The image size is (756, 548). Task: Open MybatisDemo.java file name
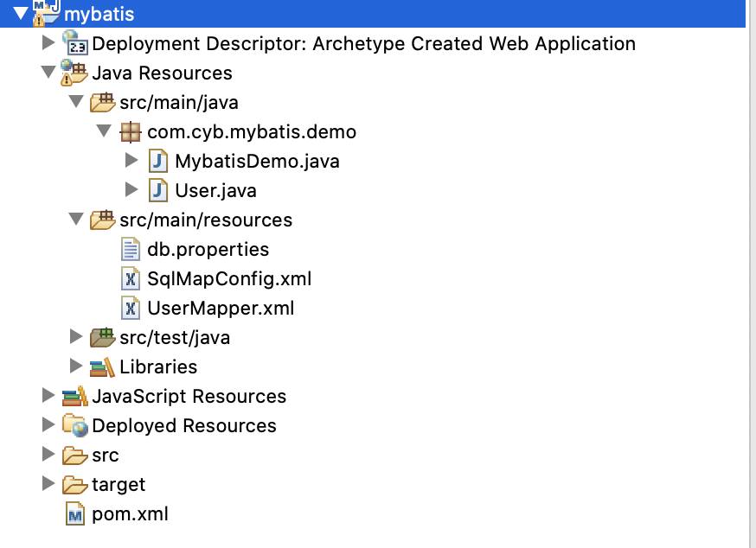[x=258, y=162]
